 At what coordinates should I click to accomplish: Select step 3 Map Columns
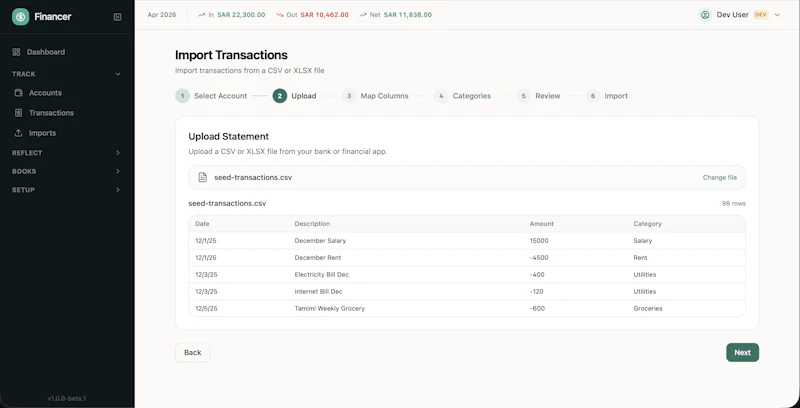click(375, 96)
